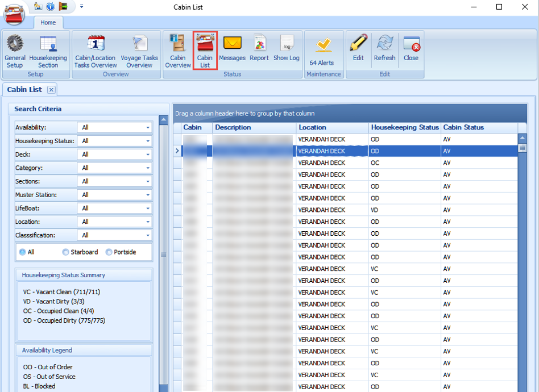This screenshot has width=539, height=392.
Task: Open the Voyage Tasks Overview
Action: coord(139,51)
